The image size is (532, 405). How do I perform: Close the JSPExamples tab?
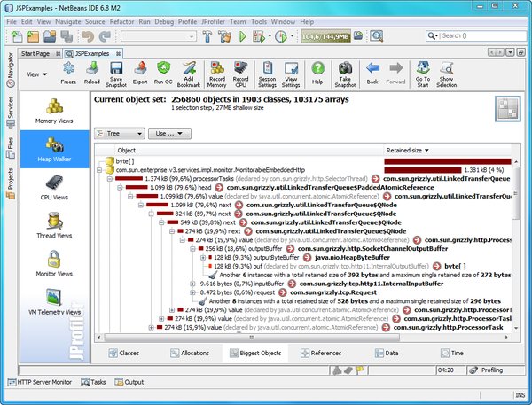click(118, 53)
